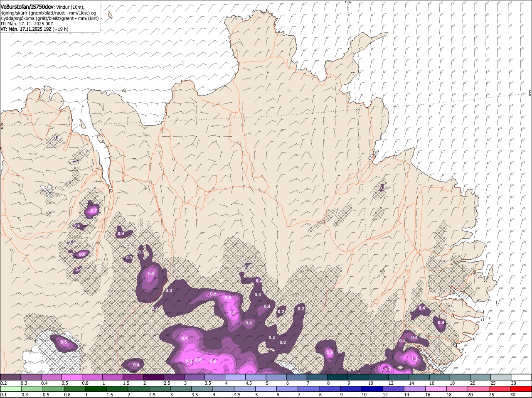Click the 'N99' label on the left edge
Image resolution: width=532 pixels, height=398 pixels.
click(2, 125)
